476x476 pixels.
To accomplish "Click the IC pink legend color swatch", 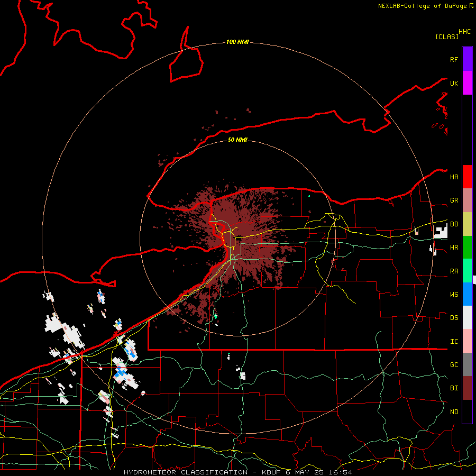I will [467, 341].
